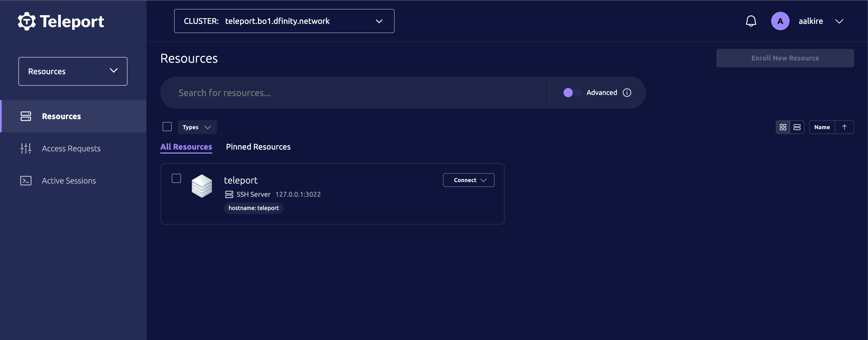Click the SSH Server type icon
The height and width of the screenshot is (340, 868).
[229, 194]
